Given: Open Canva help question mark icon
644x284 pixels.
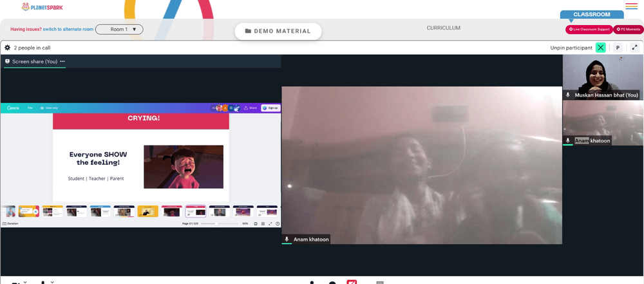Looking at the screenshot, I should pyautogui.click(x=278, y=223).
